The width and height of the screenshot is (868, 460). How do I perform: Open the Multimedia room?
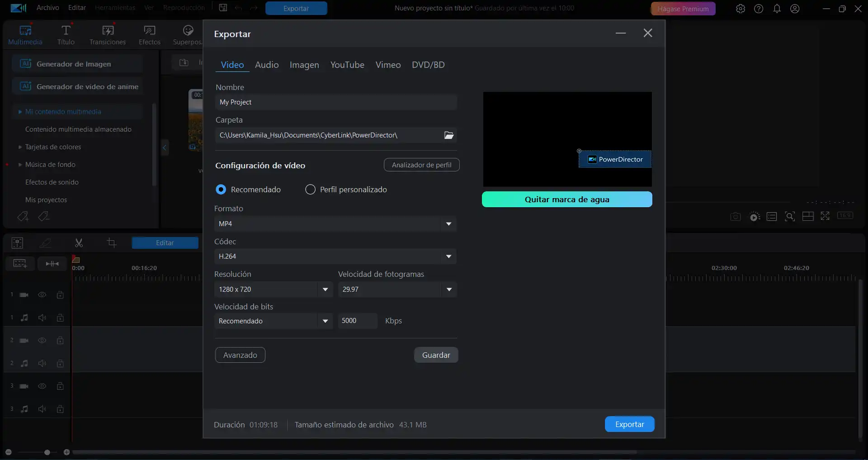[x=25, y=35]
